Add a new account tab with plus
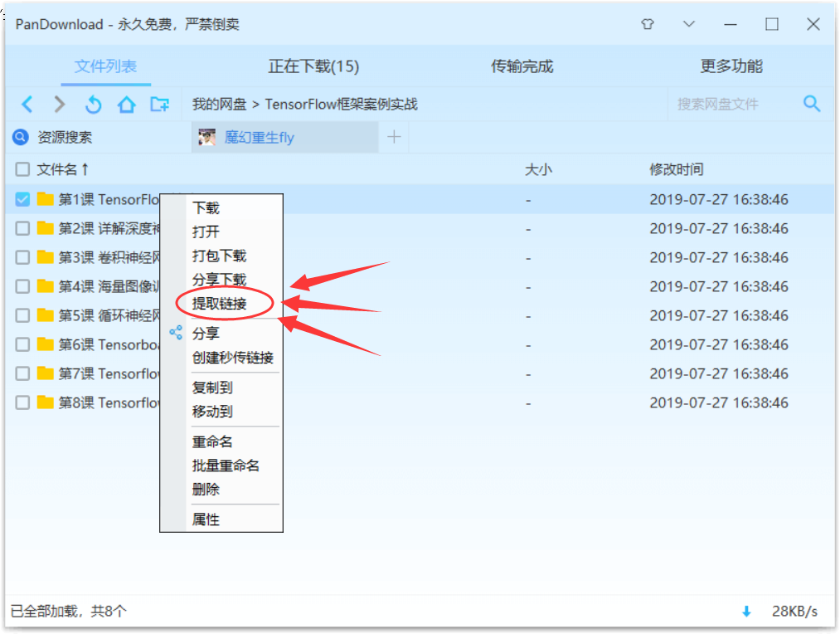The height and width of the screenshot is (634, 840). click(394, 137)
